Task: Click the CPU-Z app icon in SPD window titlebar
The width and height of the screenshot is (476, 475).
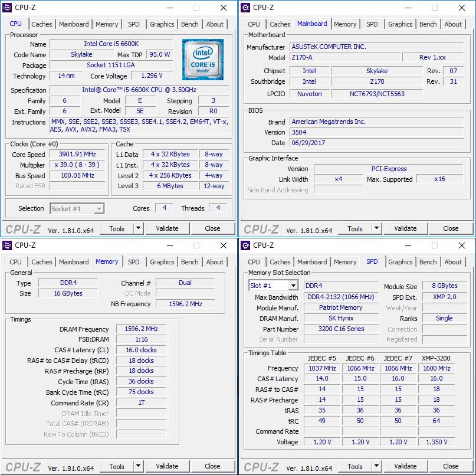Action: point(245,245)
